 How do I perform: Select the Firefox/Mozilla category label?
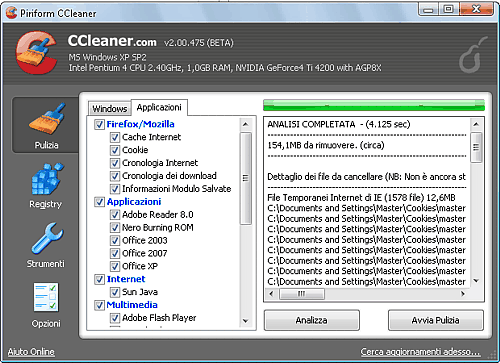(140, 124)
